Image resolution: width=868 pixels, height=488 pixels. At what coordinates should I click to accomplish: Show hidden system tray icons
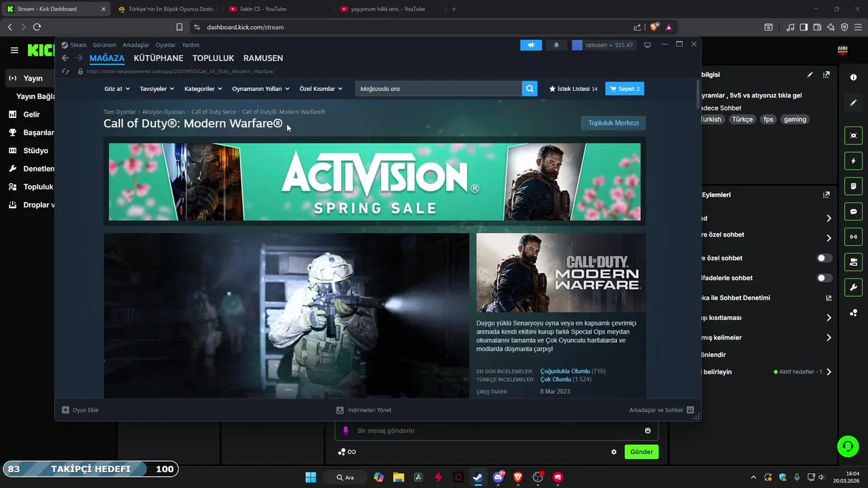point(753,477)
